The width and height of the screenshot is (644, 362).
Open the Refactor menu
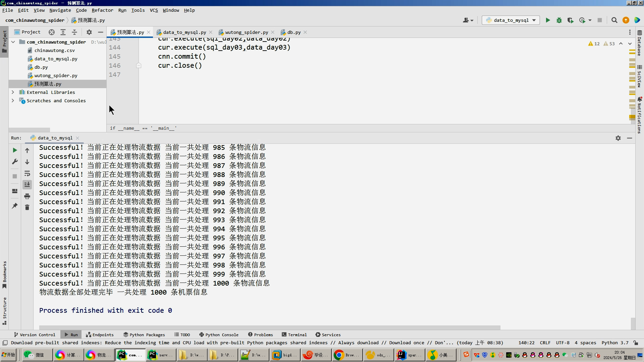(x=102, y=10)
